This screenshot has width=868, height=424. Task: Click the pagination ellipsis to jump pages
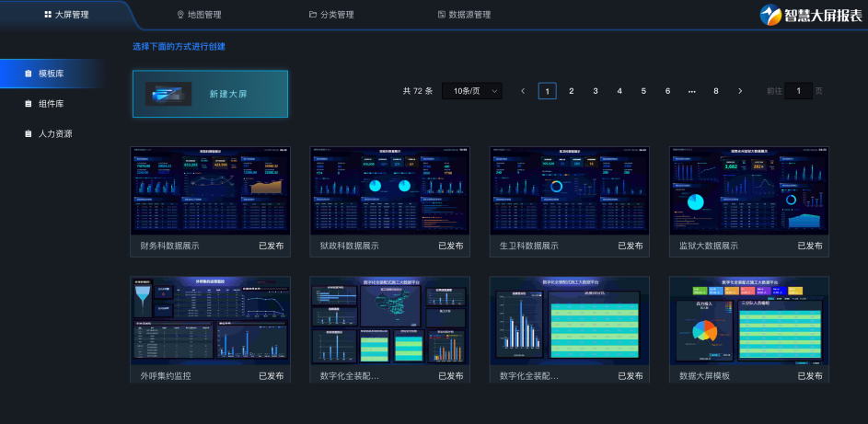[x=692, y=91]
